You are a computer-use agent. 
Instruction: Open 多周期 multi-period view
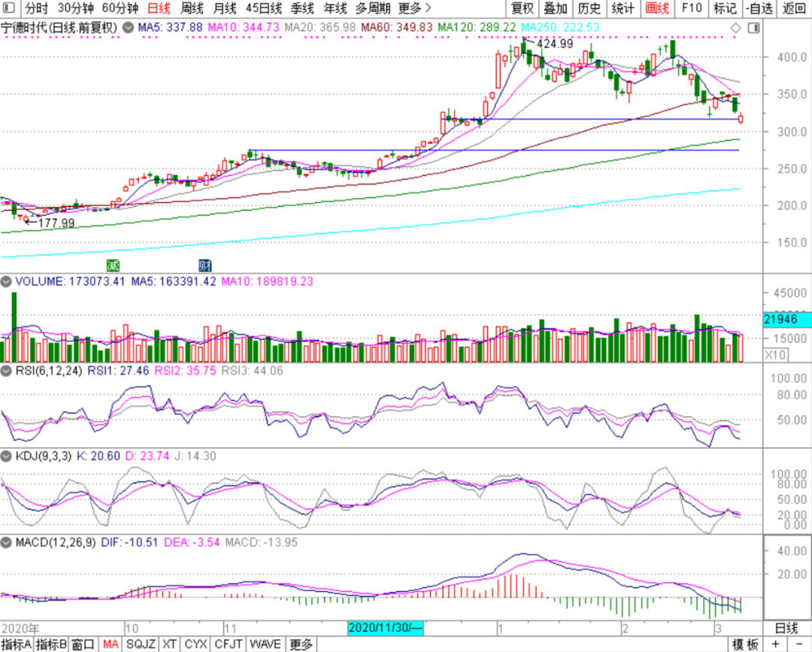[x=373, y=8]
